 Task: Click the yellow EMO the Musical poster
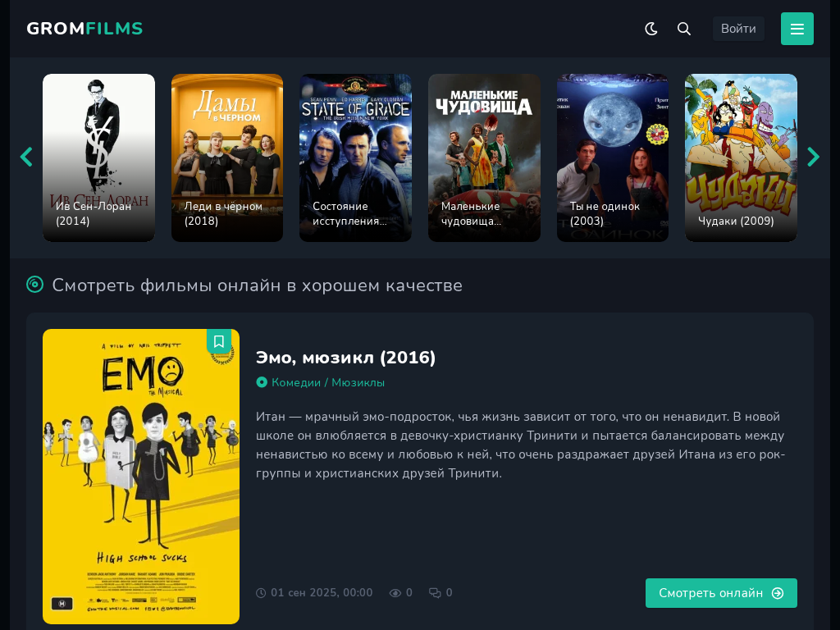click(x=141, y=477)
